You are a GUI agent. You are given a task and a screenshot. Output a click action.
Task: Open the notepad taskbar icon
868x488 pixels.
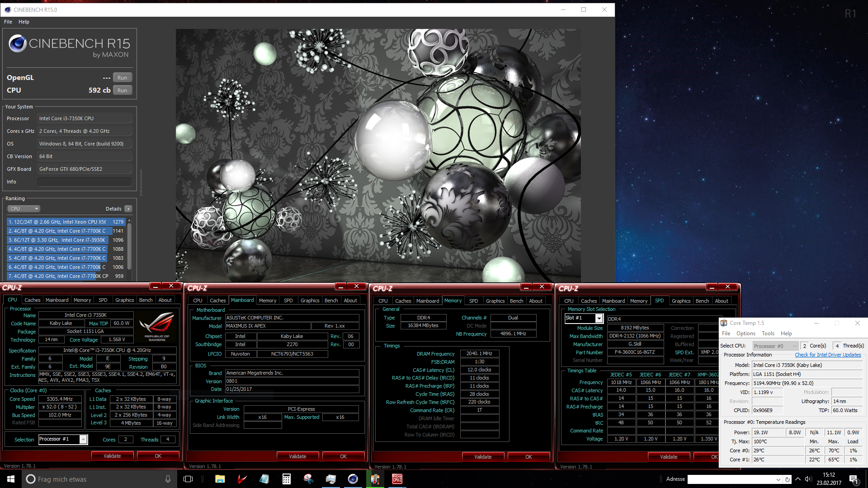tap(264, 479)
